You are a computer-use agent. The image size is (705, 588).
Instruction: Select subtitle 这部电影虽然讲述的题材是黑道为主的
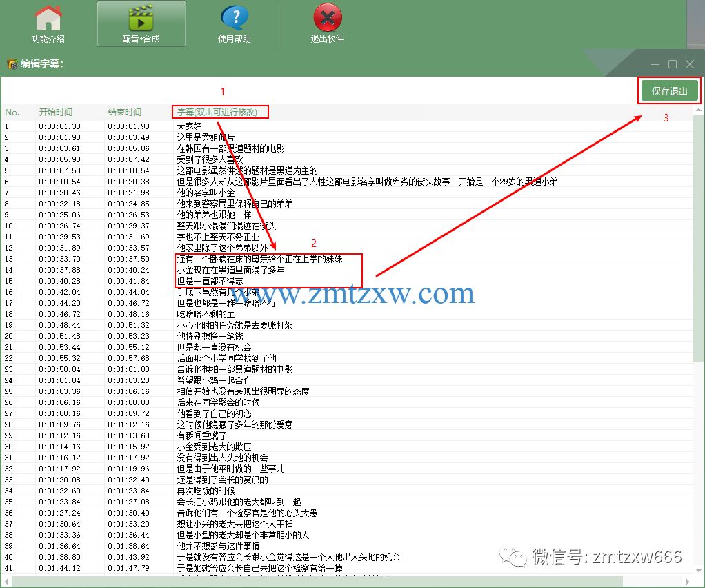[x=247, y=170]
